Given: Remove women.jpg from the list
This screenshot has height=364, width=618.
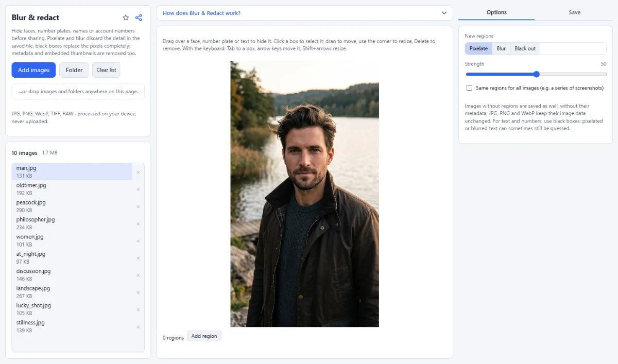Looking at the screenshot, I should tap(138, 241).
